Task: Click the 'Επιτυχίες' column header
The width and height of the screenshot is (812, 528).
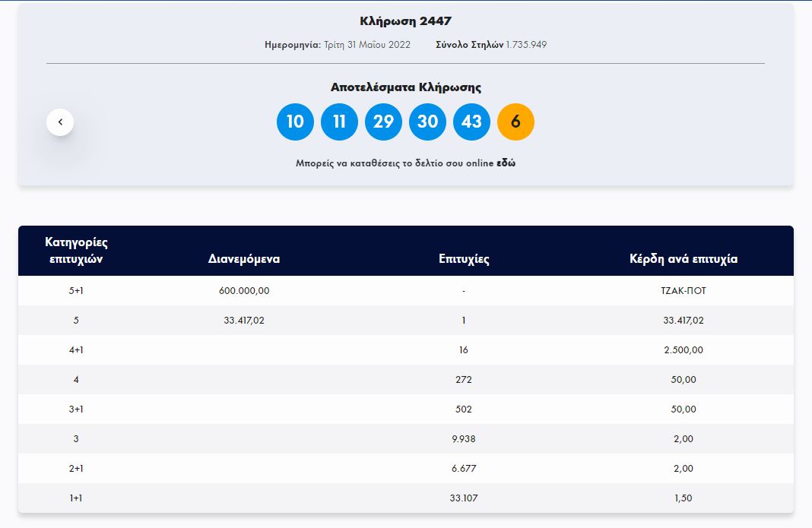Action: tap(464, 259)
